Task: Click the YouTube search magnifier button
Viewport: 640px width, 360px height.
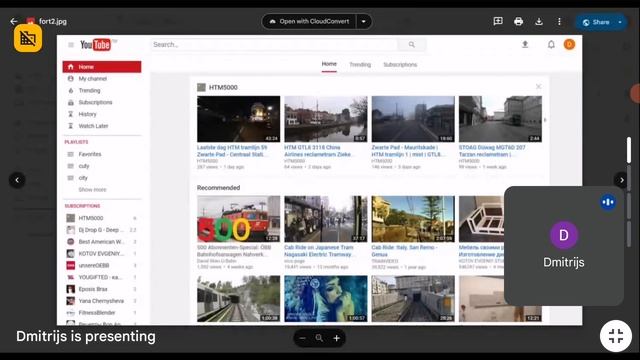Action: (411, 44)
